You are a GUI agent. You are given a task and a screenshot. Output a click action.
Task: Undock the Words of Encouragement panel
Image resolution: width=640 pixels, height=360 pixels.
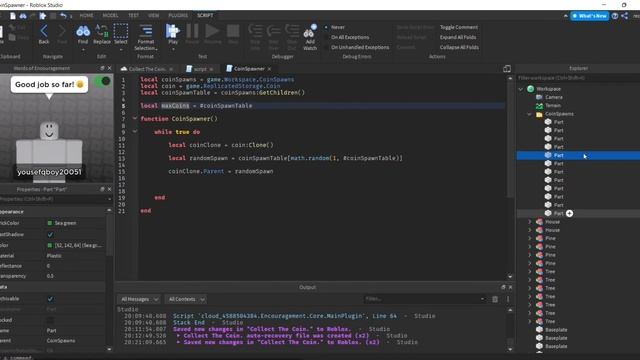[x=102, y=68]
